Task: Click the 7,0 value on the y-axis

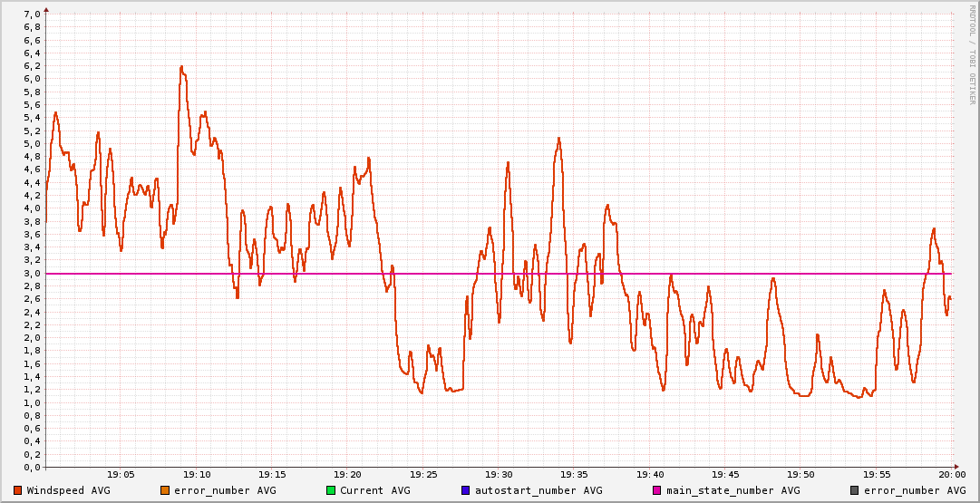Action: pos(32,14)
